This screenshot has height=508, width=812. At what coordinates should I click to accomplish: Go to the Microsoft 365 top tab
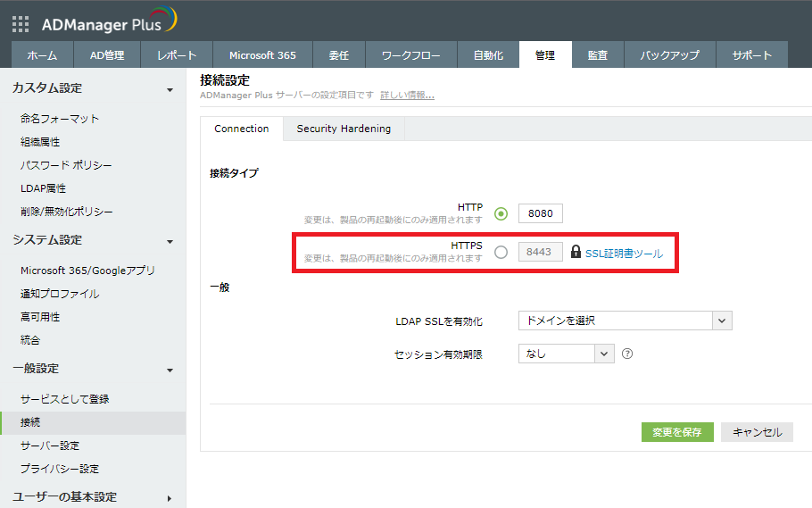[262, 55]
